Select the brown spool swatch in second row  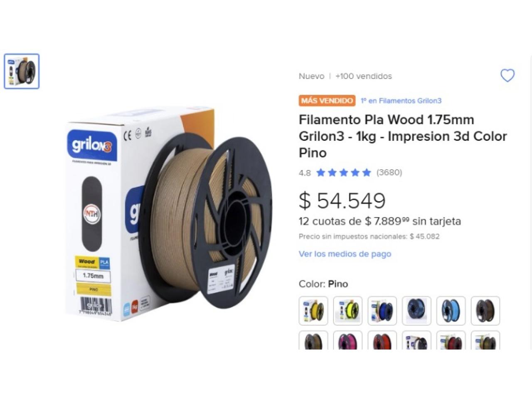click(x=313, y=340)
